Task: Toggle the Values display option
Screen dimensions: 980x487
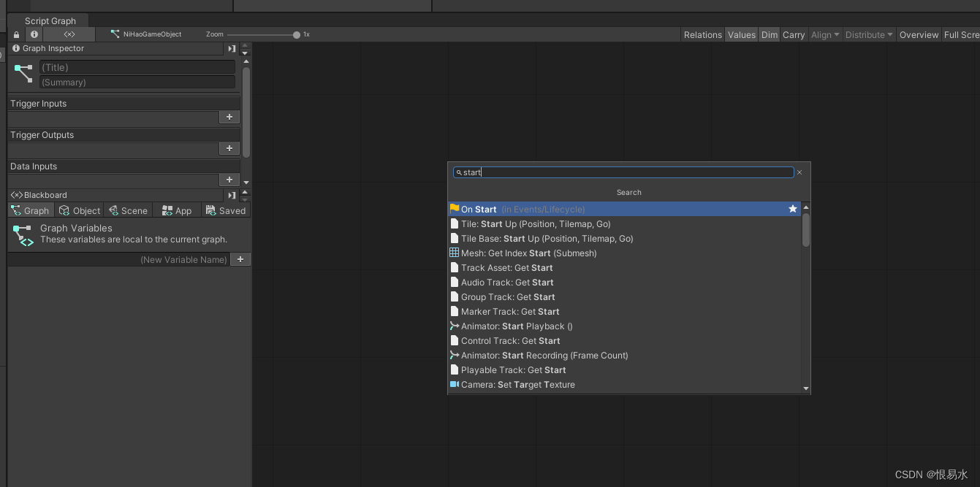Action: click(x=741, y=34)
